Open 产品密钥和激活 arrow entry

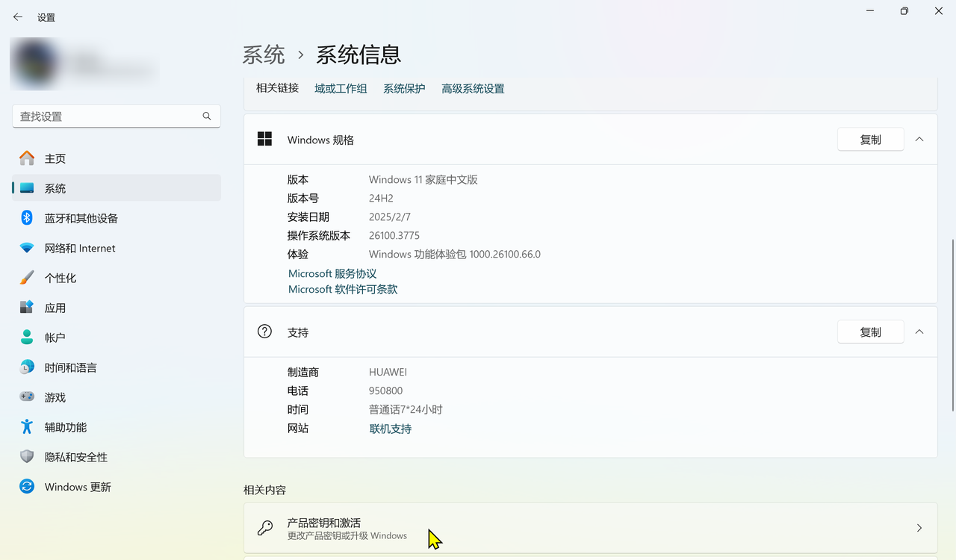[x=919, y=528]
